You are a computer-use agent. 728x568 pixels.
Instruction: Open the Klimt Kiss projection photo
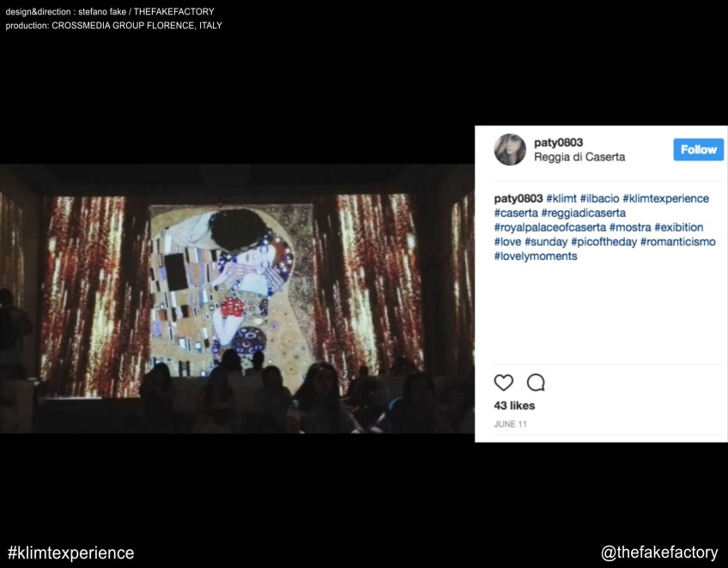237,299
